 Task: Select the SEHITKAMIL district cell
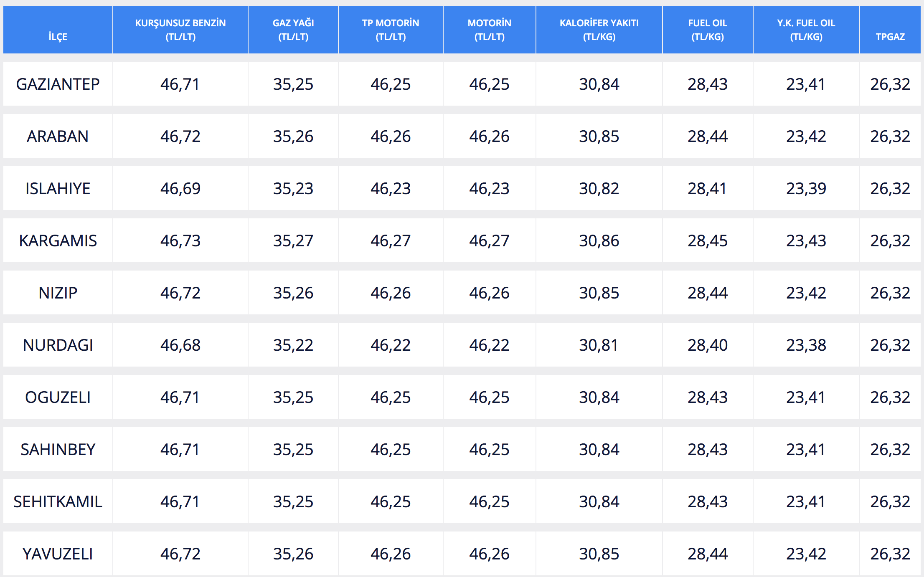58,502
